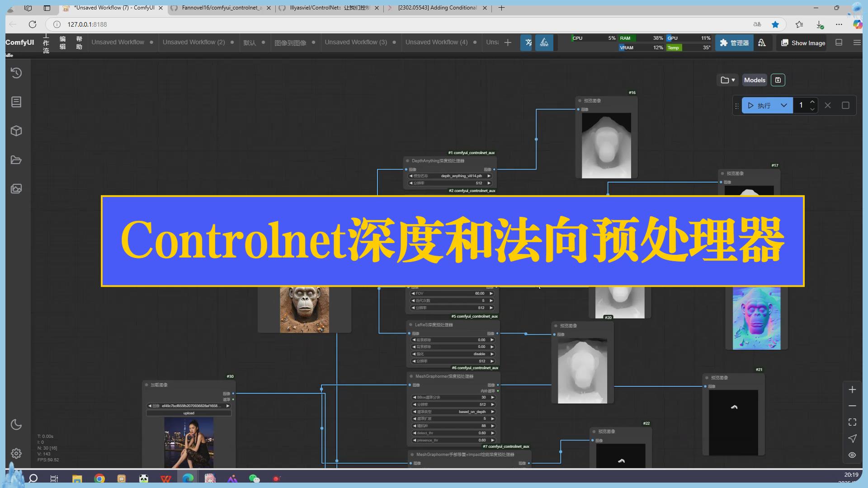Click the blue triangle icon beside translate
This screenshot has width=868, height=488.
coord(544,42)
